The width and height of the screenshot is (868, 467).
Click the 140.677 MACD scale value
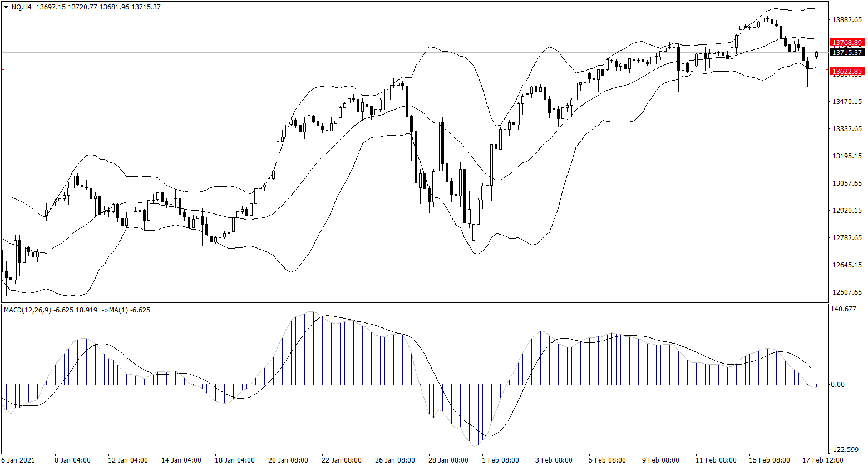[843, 309]
